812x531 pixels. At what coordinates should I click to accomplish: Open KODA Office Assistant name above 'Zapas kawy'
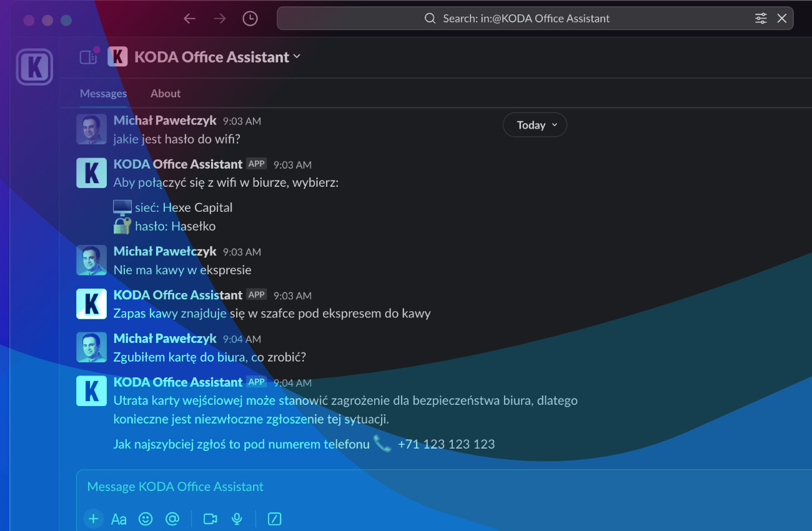[178, 295]
